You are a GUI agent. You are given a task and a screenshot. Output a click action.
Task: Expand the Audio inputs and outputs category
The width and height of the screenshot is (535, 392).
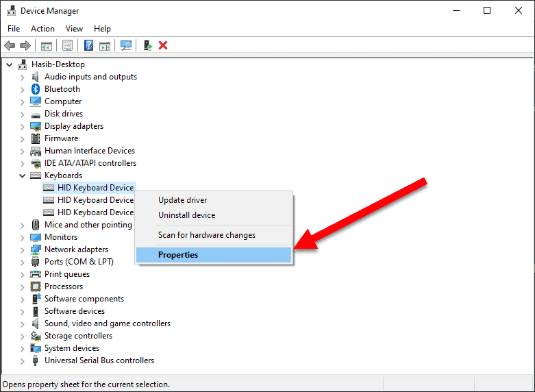click(x=22, y=77)
